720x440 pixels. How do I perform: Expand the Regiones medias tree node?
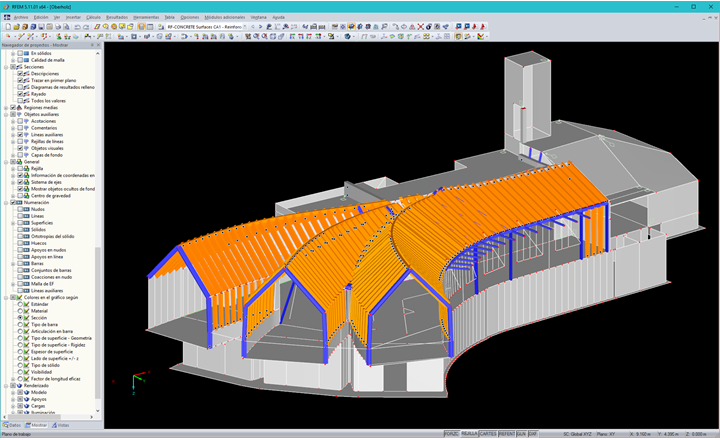6,107
